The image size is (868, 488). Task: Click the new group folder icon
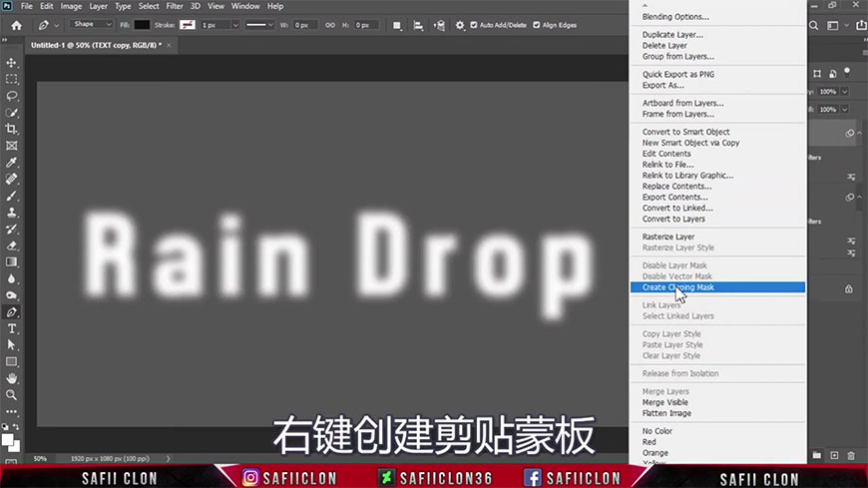[x=817, y=455]
